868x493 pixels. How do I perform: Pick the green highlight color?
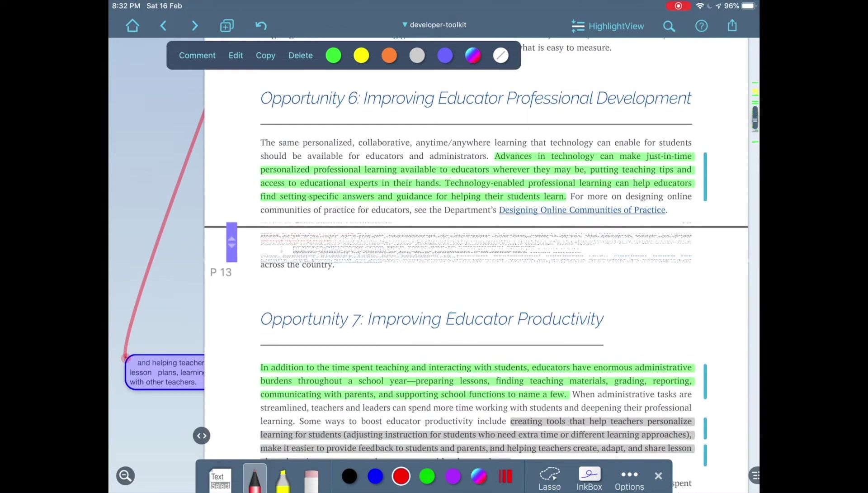click(334, 55)
